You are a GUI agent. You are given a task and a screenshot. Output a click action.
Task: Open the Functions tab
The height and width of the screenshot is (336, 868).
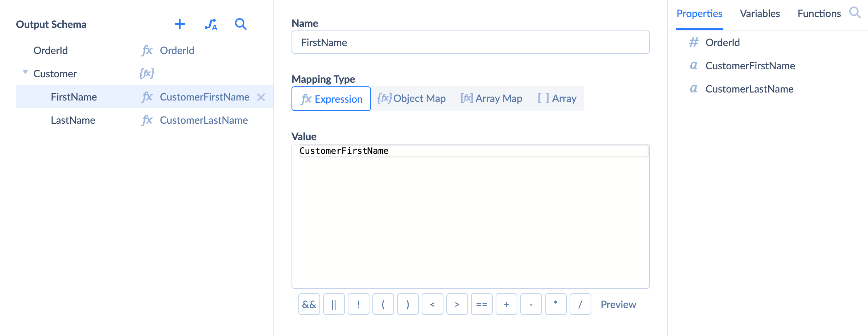point(819,13)
